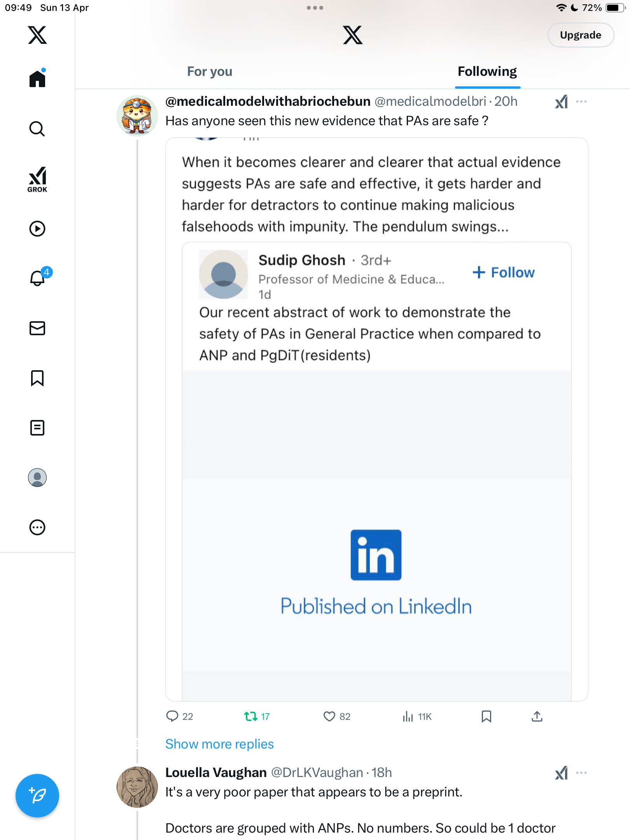Viewport: 630px width, 840px height.
Task: Toggle repost on the post with 17 reposts
Action: coord(257,716)
